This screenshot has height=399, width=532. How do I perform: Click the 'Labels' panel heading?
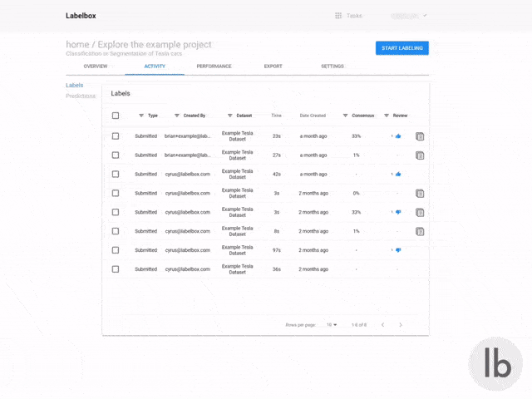click(x=121, y=93)
